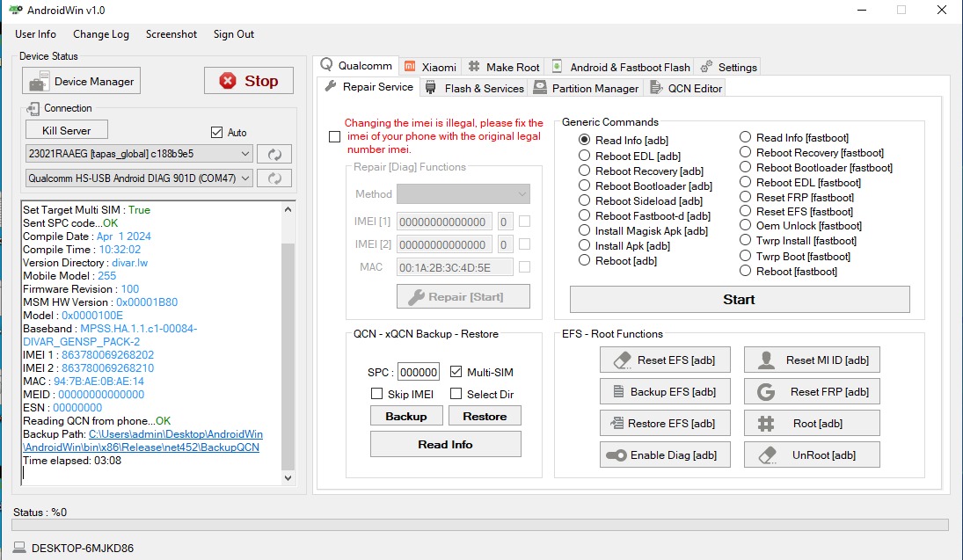Refresh the ADB device list
The image size is (963, 560).
point(274,154)
